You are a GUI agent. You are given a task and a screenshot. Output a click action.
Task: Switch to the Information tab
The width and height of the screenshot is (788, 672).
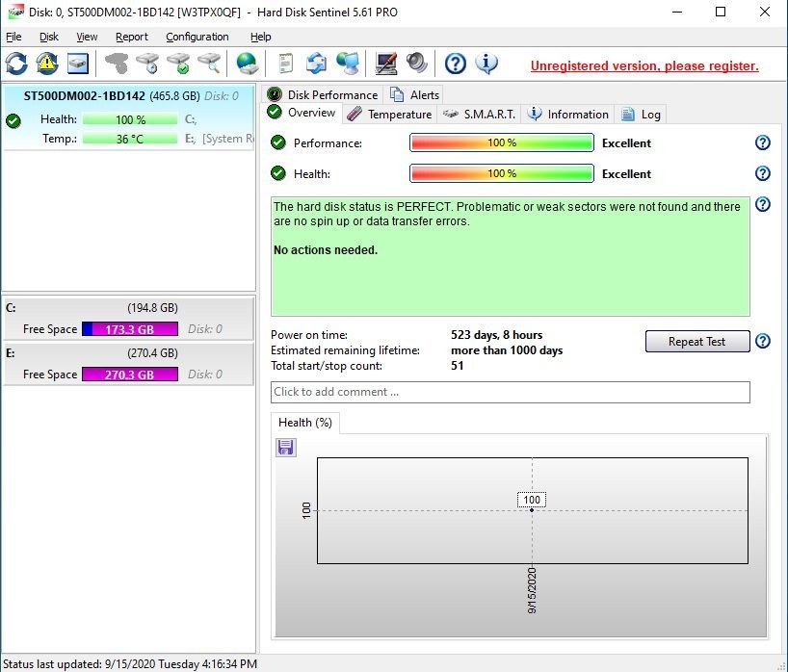point(568,114)
